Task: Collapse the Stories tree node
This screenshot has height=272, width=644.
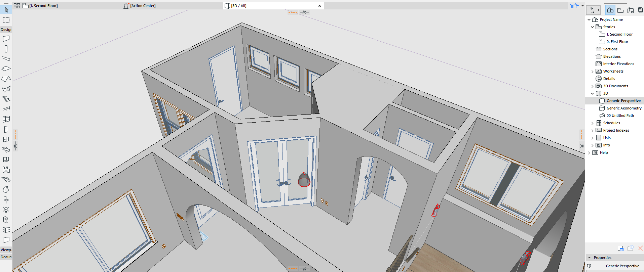Action: point(593,27)
